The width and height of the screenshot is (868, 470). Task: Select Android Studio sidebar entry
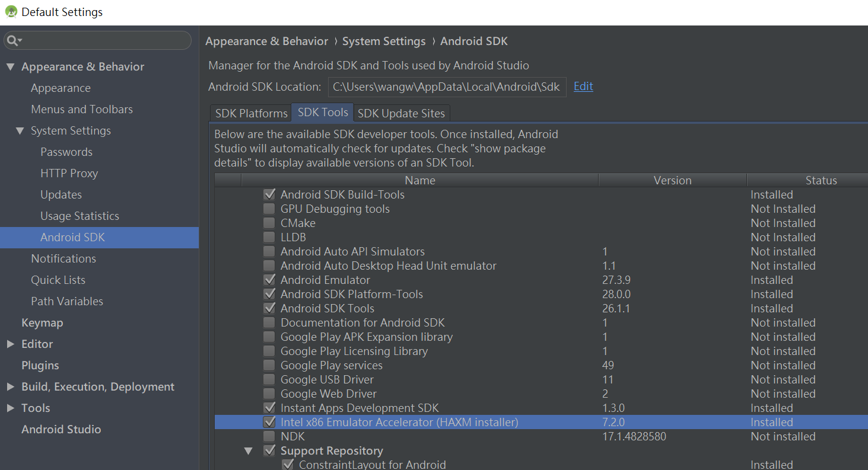(x=61, y=429)
